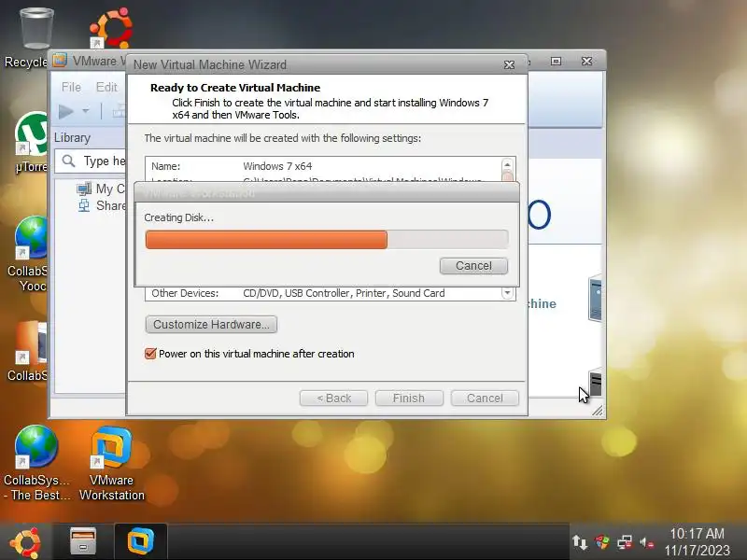Screen dimensions: 747x560
Task: Click Finish in the wizard
Action: [x=409, y=399]
